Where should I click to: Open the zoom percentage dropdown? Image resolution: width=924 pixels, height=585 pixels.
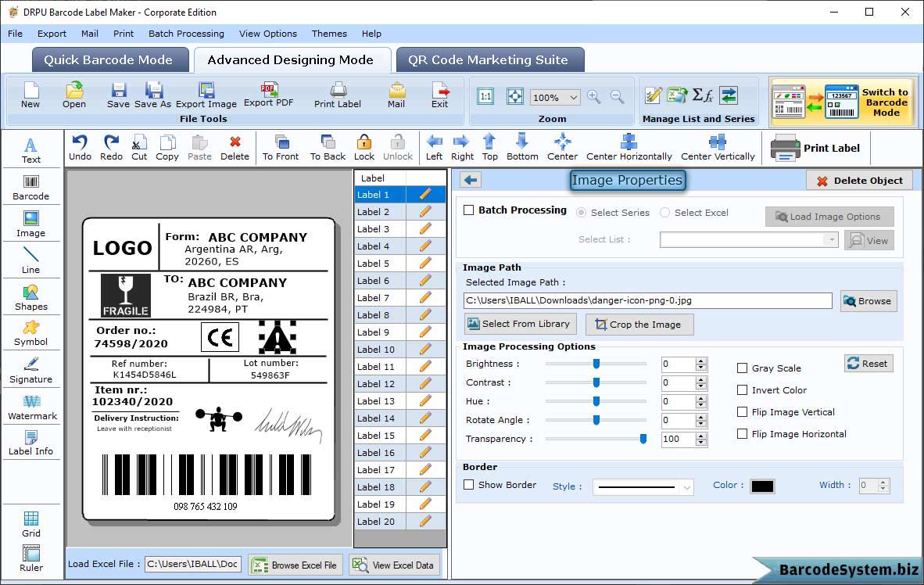pyautogui.click(x=573, y=97)
